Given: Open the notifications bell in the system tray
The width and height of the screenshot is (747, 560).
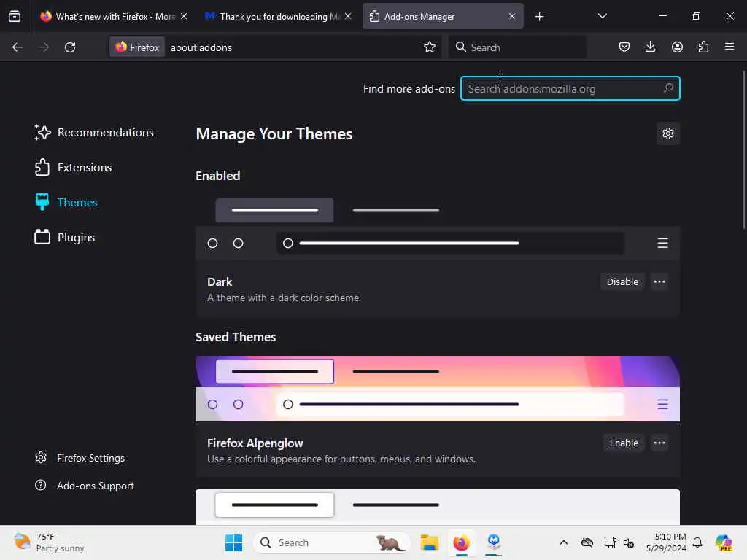Looking at the screenshot, I should [x=697, y=542].
